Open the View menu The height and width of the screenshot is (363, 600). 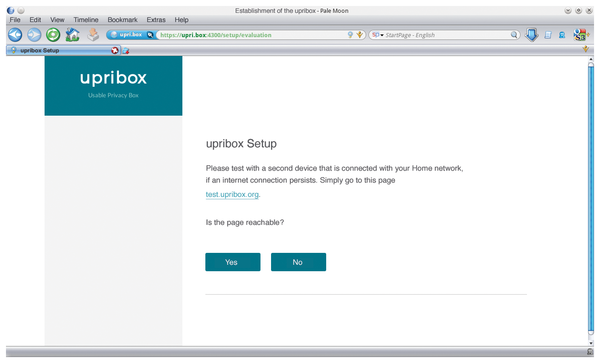coord(57,20)
